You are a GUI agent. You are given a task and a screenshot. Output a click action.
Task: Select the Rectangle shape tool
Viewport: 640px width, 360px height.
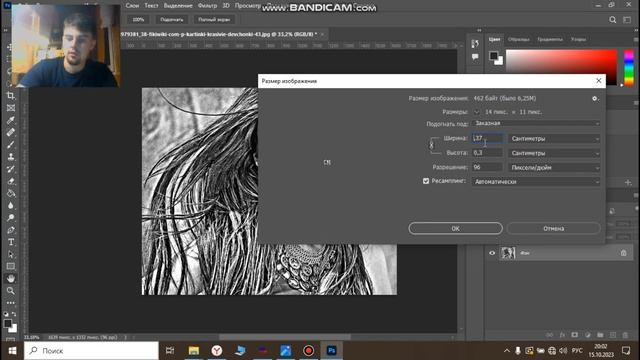click(x=11, y=267)
